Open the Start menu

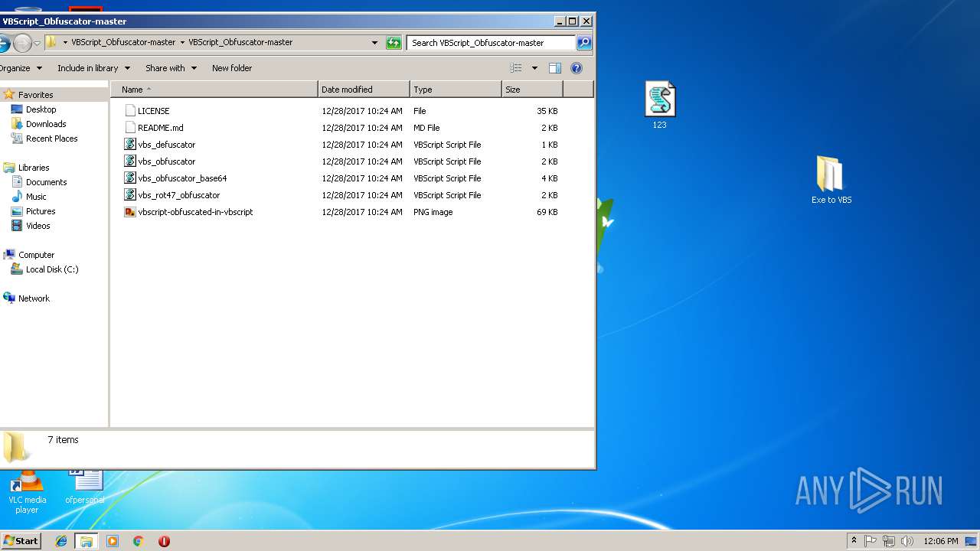point(21,541)
